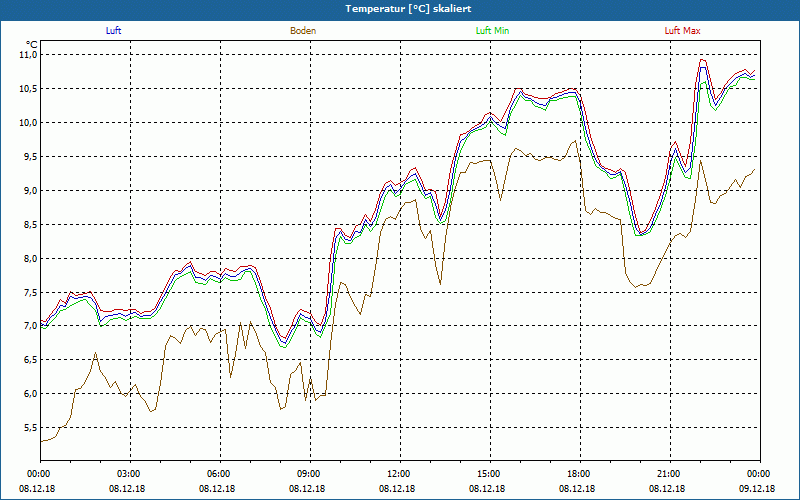Click the 11,0 value on the temperature axis

tap(29, 55)
